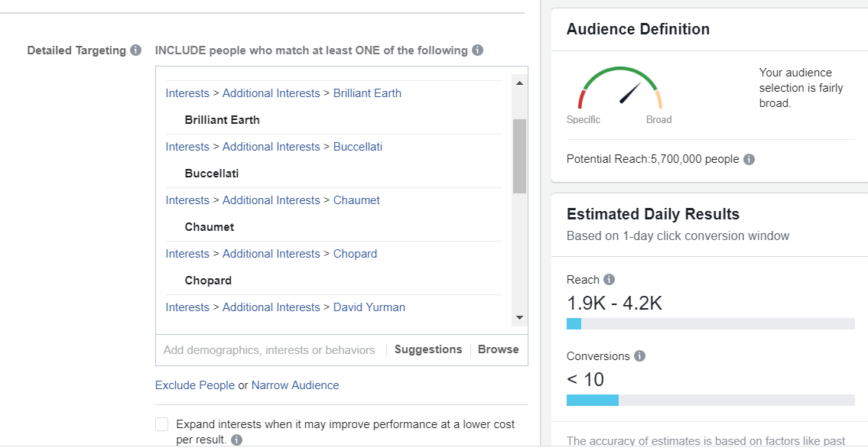Click 'Interests' in the David Yurman breadcrumb

187,307
